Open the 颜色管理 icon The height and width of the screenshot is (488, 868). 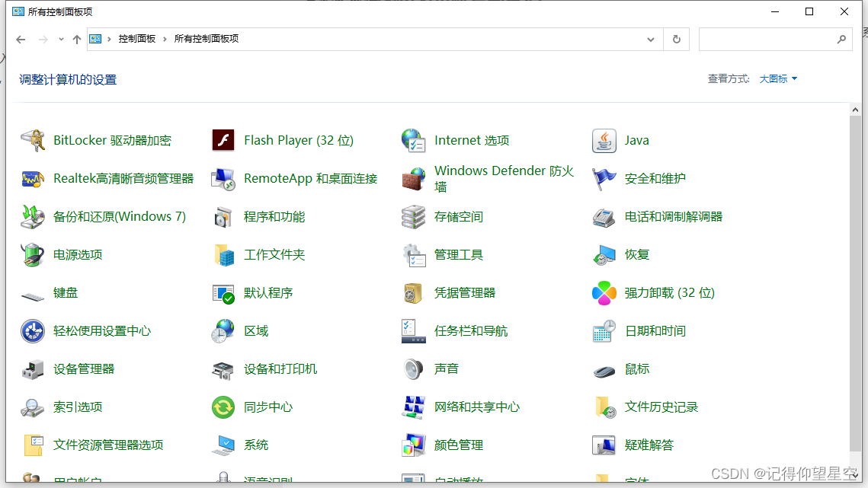pos(413,445)
